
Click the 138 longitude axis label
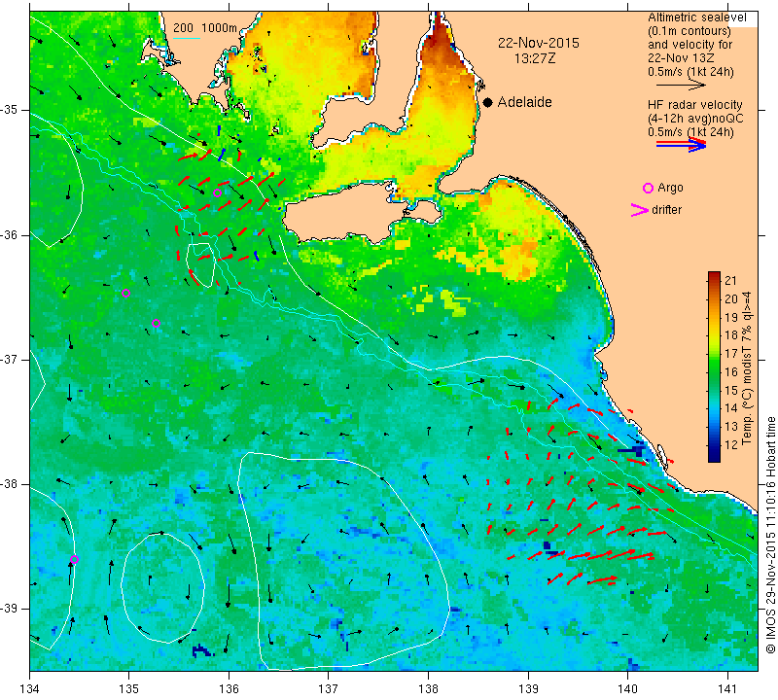click(x=428, y=689)
